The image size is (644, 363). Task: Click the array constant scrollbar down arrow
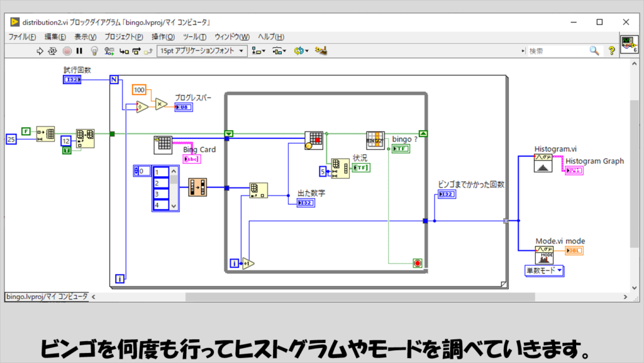pos(174,206)
